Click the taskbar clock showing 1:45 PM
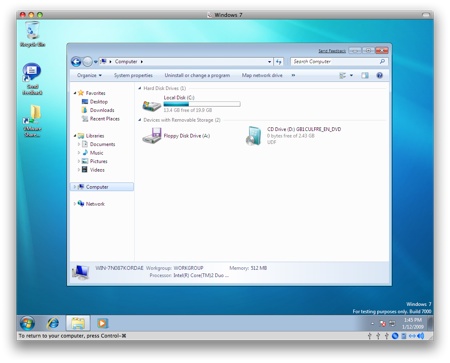The width and height of the screenshot is (450, 363). (413, 323)
